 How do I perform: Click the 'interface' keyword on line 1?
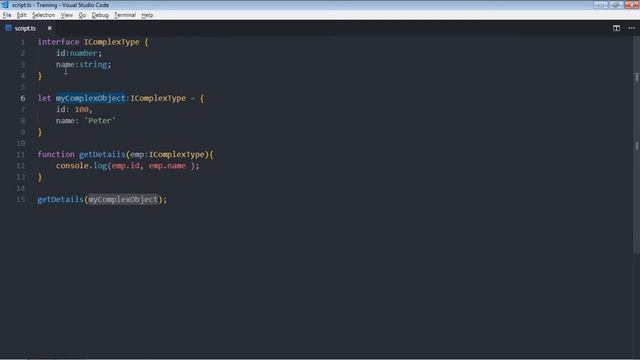click(58, 42)
